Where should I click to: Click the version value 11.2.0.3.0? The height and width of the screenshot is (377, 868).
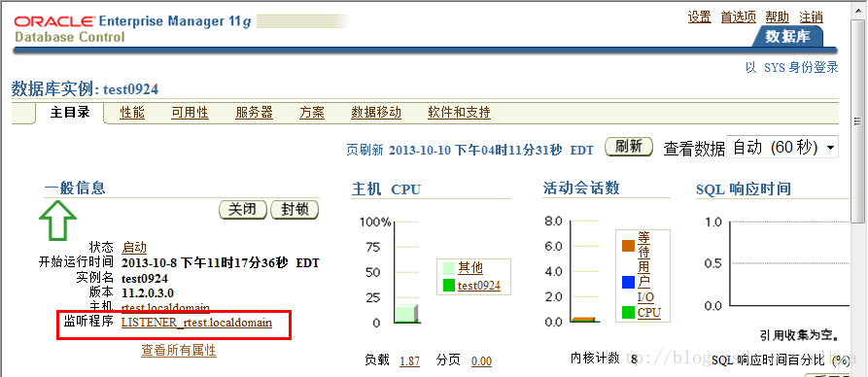148,292
